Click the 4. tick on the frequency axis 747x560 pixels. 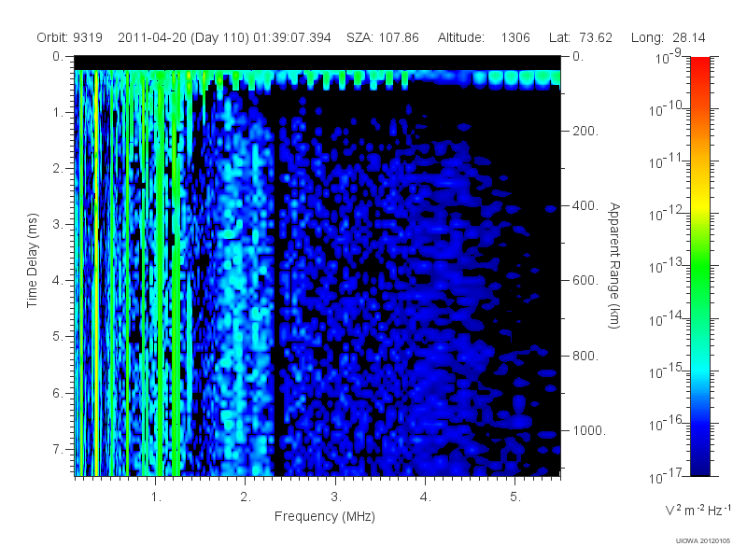(425, 497)
